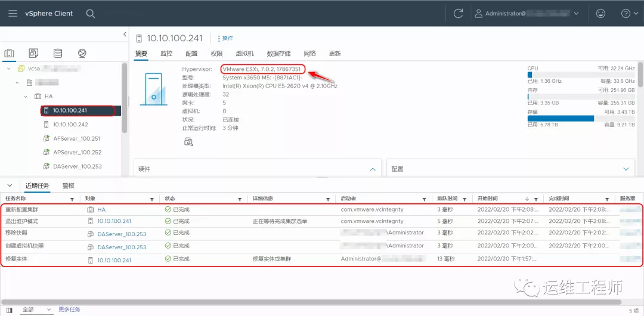Expand the 硬件 hardware panel
The image size is (644, 316).
373,169
